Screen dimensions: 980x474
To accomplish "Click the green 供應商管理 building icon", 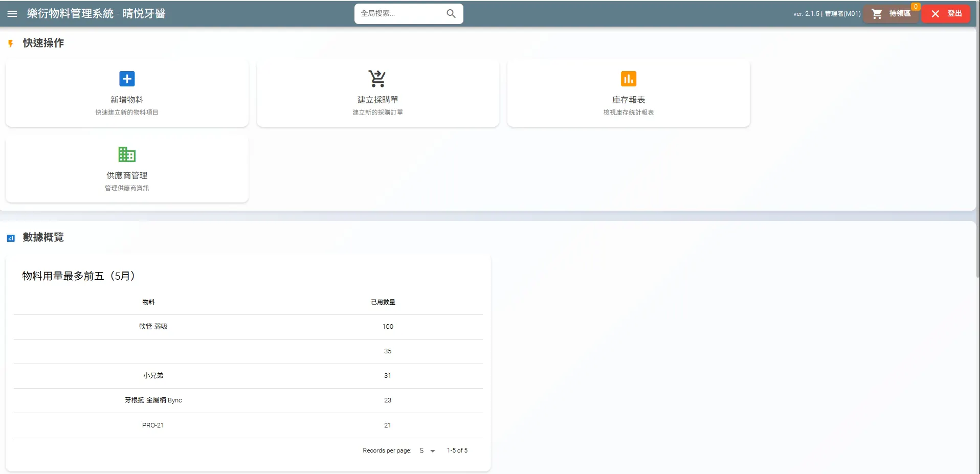I will pos(127,154).
